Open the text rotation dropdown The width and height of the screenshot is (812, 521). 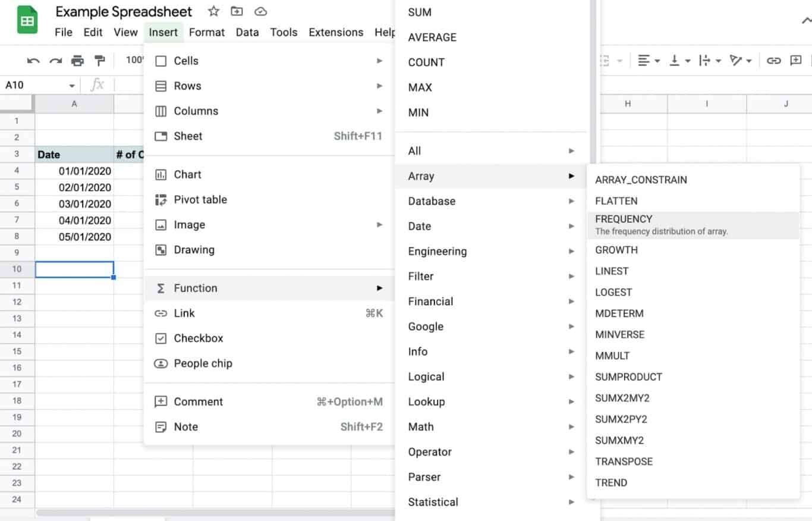pyautogui.click(x=741, y=61)
